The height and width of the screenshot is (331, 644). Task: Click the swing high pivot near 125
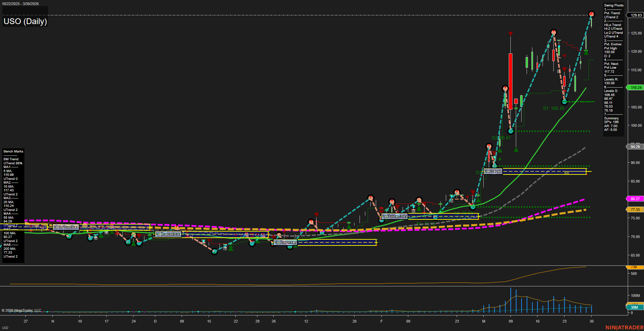point(553,33)
